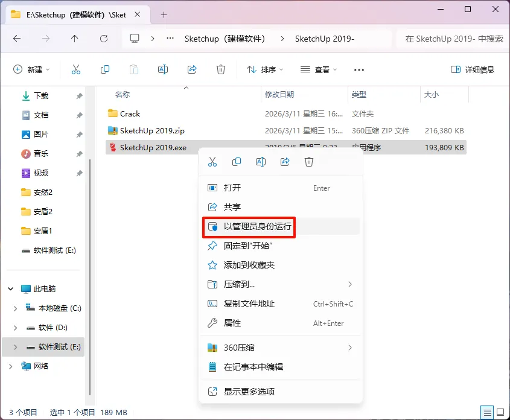Choose 以管理员身份运行 from the context menu

point(281,226)
